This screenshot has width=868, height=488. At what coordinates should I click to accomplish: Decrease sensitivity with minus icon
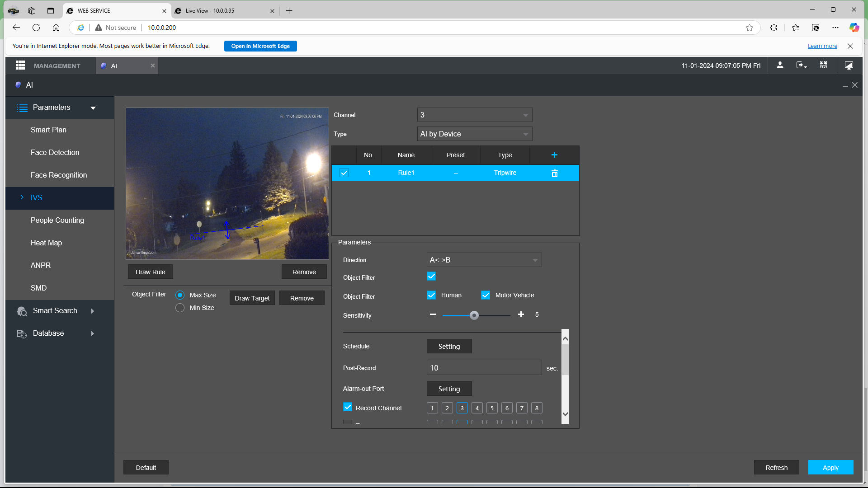(x=433, y=314)
